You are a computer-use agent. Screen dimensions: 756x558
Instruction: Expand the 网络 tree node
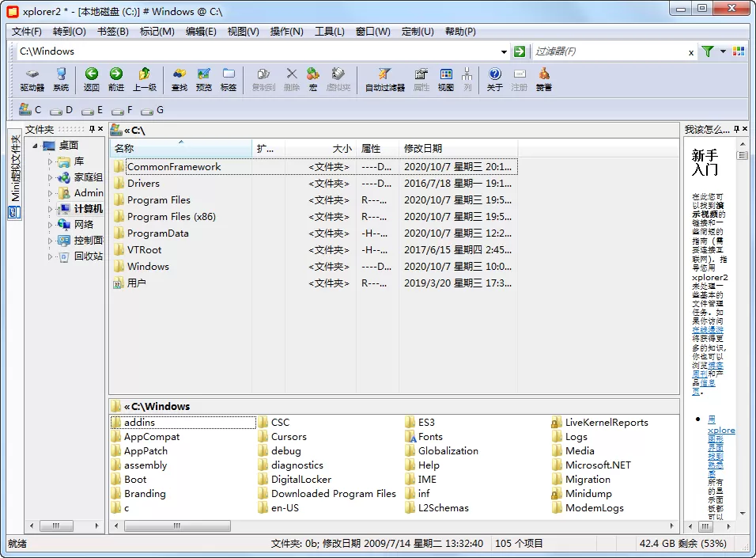50,225
